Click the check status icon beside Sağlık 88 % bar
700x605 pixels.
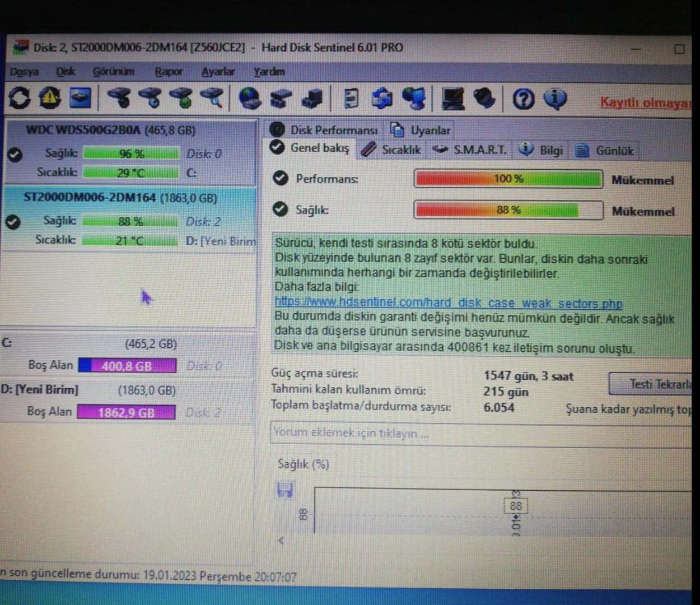click(x=280, y=209)
